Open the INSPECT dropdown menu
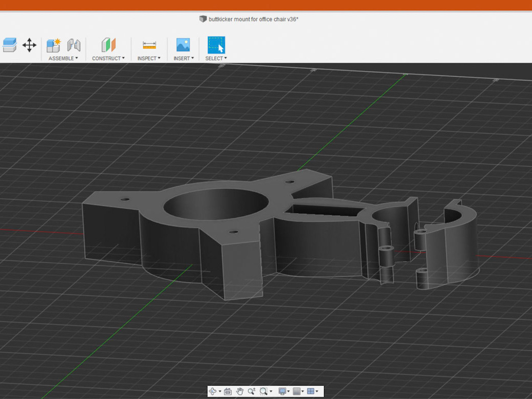The image size is (532, 399). 149,59
